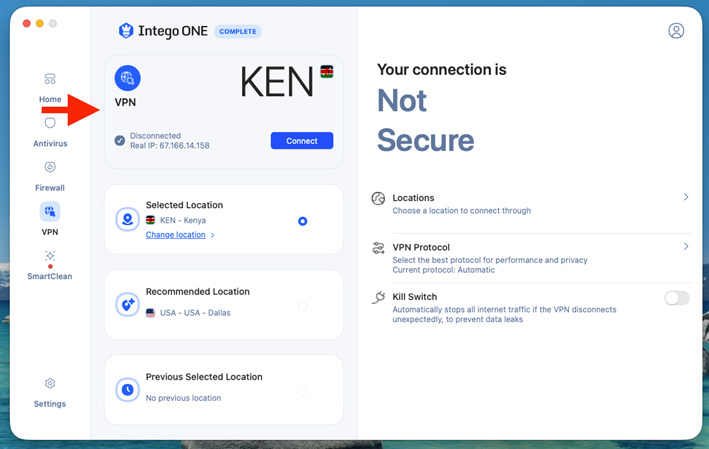The image size is (709, 449).
Task: Click the VPN Protocol row title
Action: (421, 247)
